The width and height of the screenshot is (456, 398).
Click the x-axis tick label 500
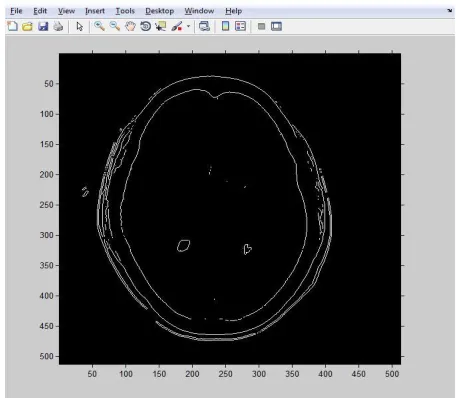pyautogui.click(x=392, y=374)
